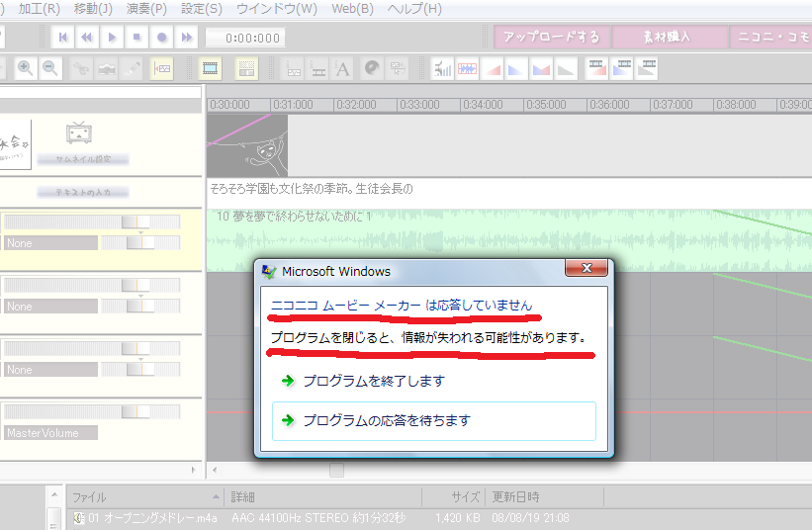Click the テキストの入力 button

click(x=83, y=193)
